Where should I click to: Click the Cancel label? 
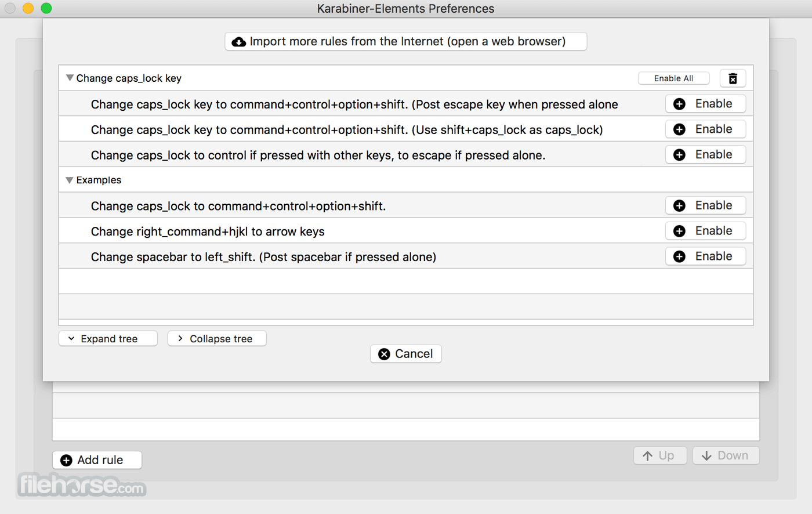pyautogui.click(x=414, y=354)
